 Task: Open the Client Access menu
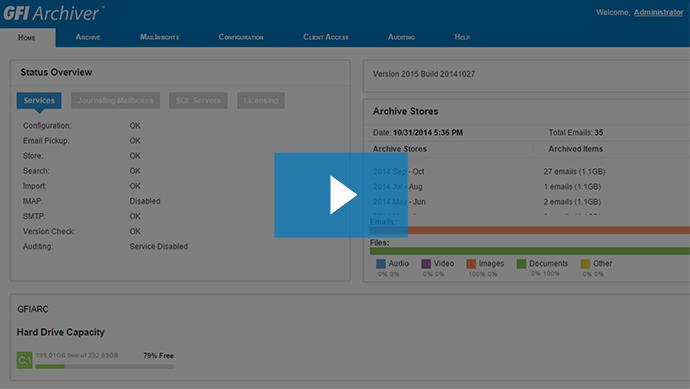point(326,37)
